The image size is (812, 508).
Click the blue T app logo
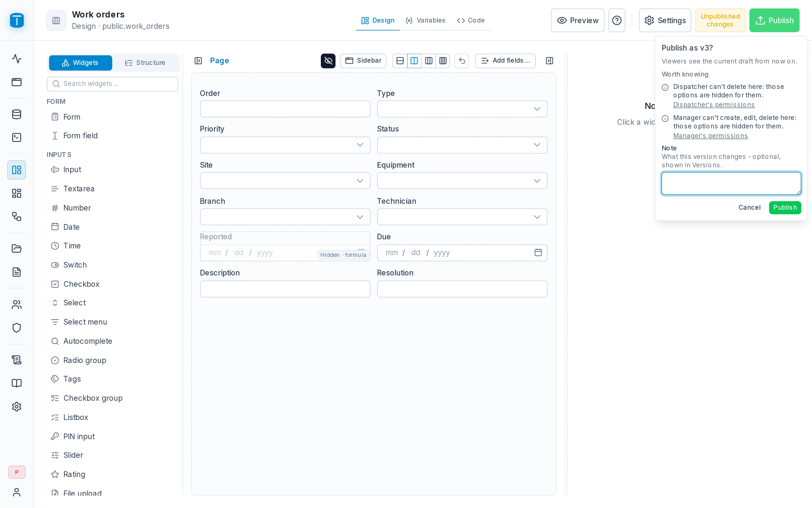click(x=17, y=20)
